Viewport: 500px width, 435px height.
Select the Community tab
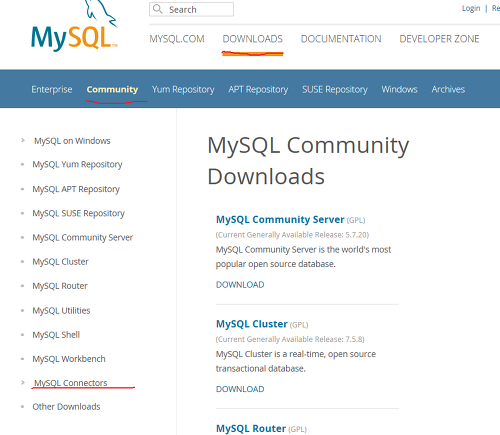[112, 89]
